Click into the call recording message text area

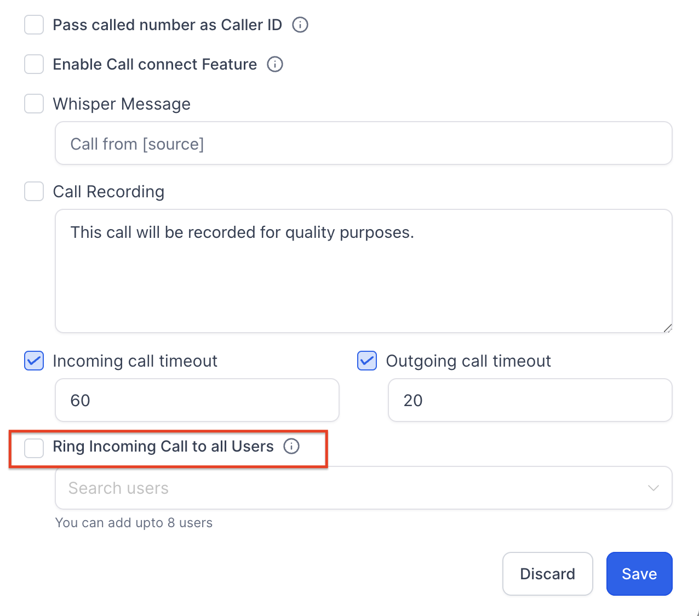(x=364, y=271)
